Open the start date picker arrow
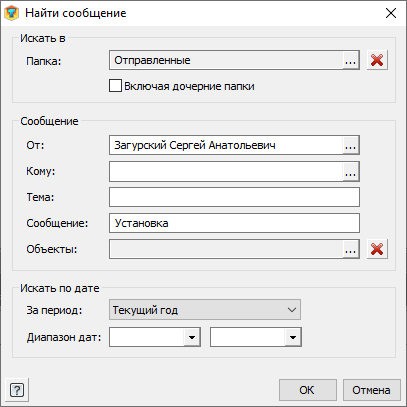This screenshot has height=407, width=407. 192,337
